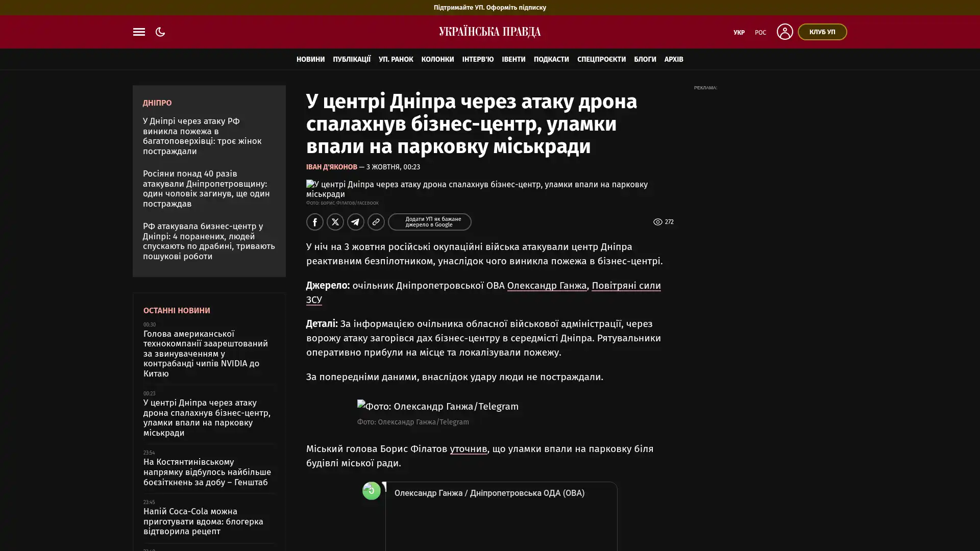Viewport: 980px width, 551px height.
Task: Open the Колонки section
Action: pos(437,59)
